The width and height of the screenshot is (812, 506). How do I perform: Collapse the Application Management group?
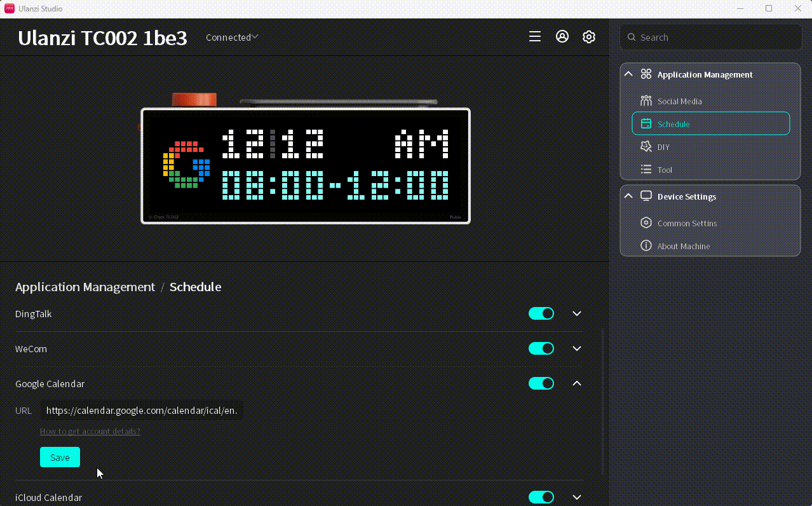point(628,74)
